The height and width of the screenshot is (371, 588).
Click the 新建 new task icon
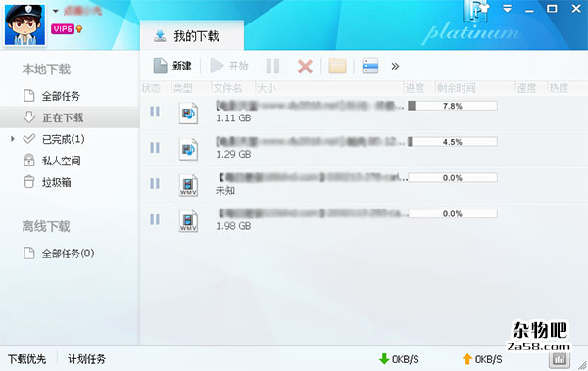point(160,66)
